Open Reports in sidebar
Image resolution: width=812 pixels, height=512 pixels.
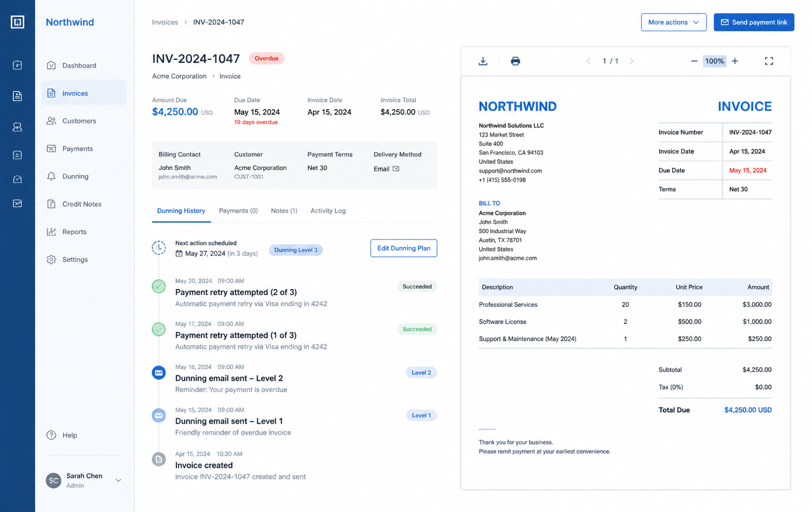[x=84, y=232]
